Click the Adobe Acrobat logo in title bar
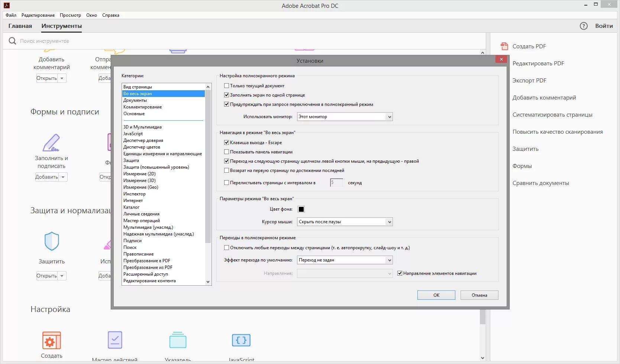The width and height of the screenshot is (620, 364). point(6,6)
